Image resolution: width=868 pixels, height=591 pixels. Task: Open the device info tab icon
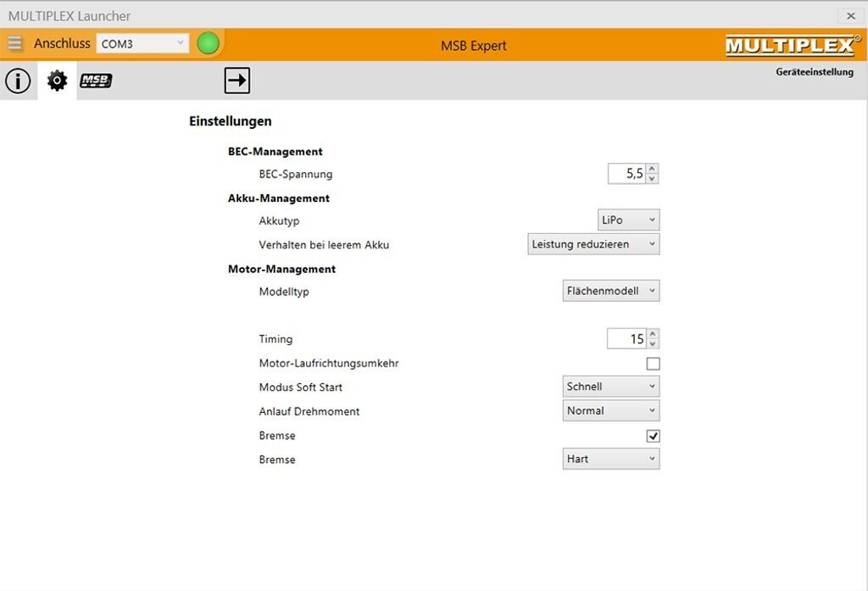tap(18, 81)
